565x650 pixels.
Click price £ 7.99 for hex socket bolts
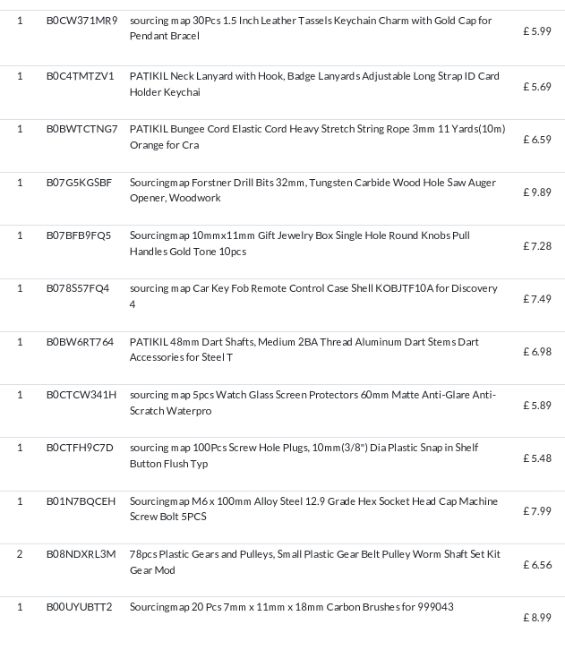[x=537, y=511]
